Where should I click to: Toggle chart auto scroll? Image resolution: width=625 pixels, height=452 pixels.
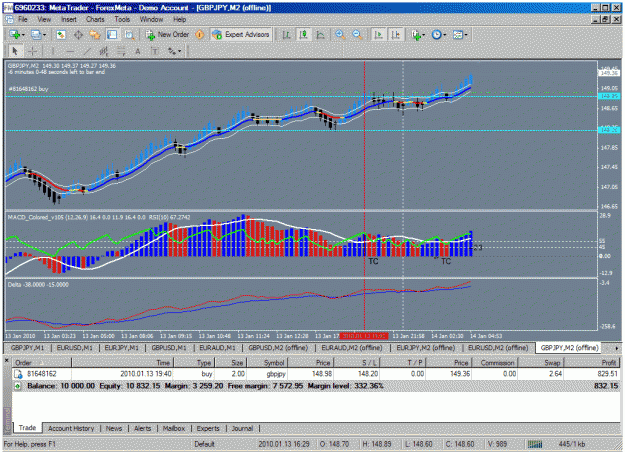[378, 35]
